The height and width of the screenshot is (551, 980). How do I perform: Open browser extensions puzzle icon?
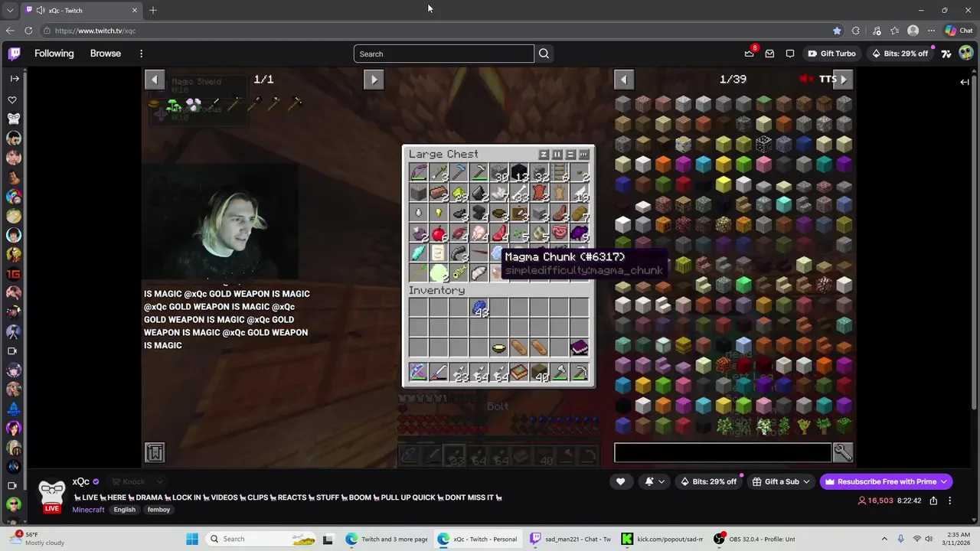(856, 31)
